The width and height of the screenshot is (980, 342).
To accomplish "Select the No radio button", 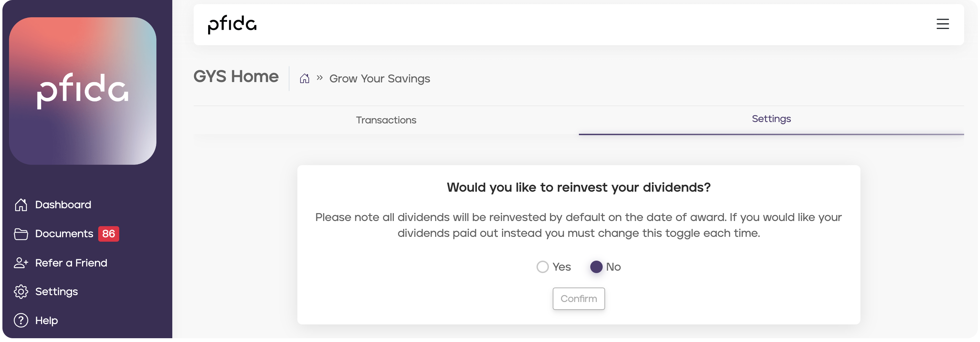I will tap(596, 267).
